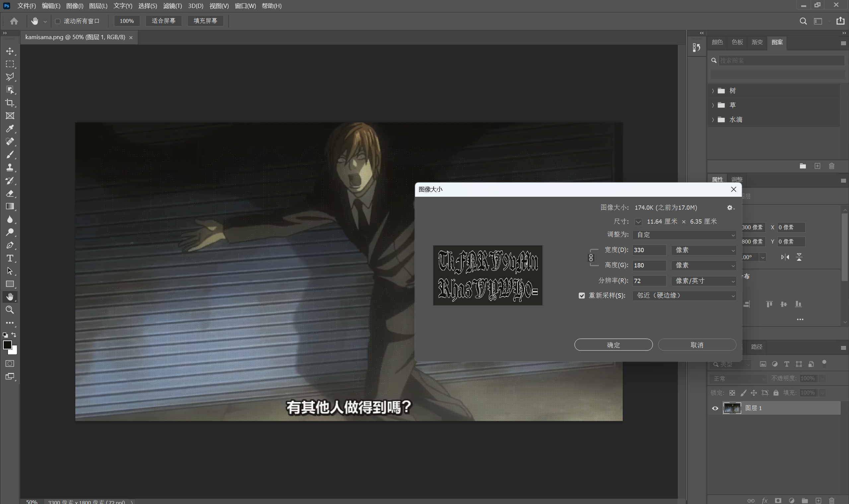Select the Type tool
849x504 pixels.
pyautogui.click(x=10, y=258)
